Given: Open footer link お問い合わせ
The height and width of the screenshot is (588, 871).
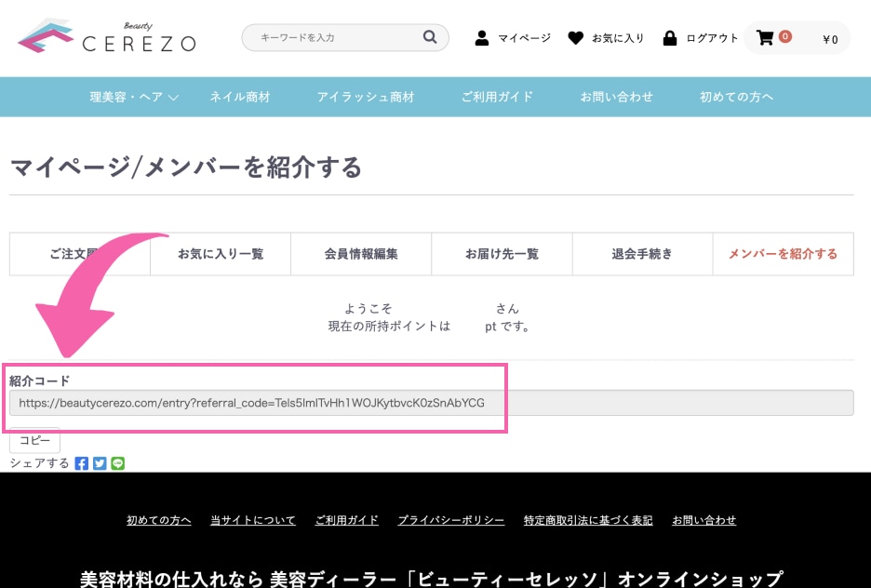Looking at the screenshot, I should pyautogui.click(x=703, y=520).
